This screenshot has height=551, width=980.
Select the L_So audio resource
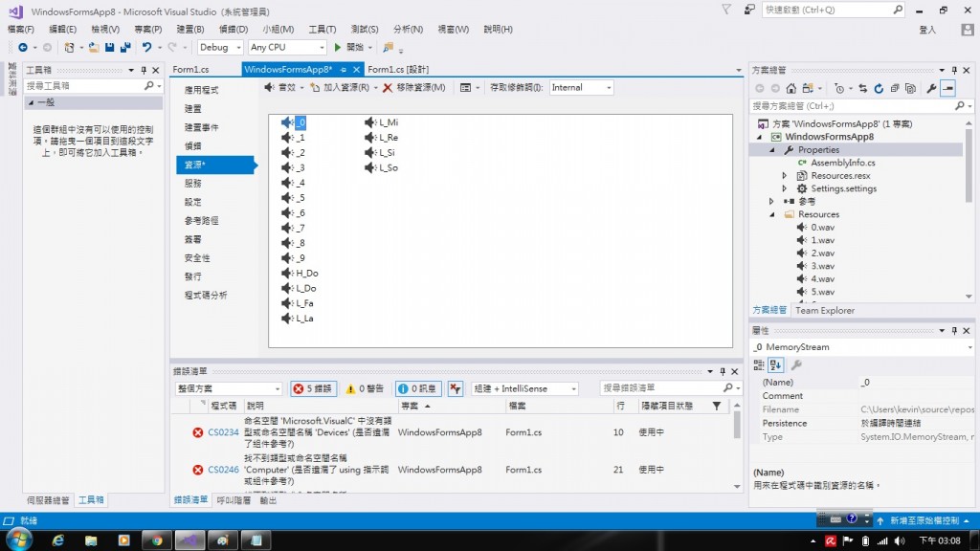381,167
